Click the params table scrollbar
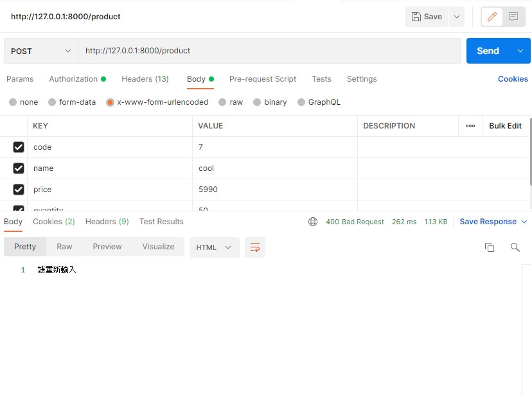Screen dimensions: 532x399 pos(530,152)
